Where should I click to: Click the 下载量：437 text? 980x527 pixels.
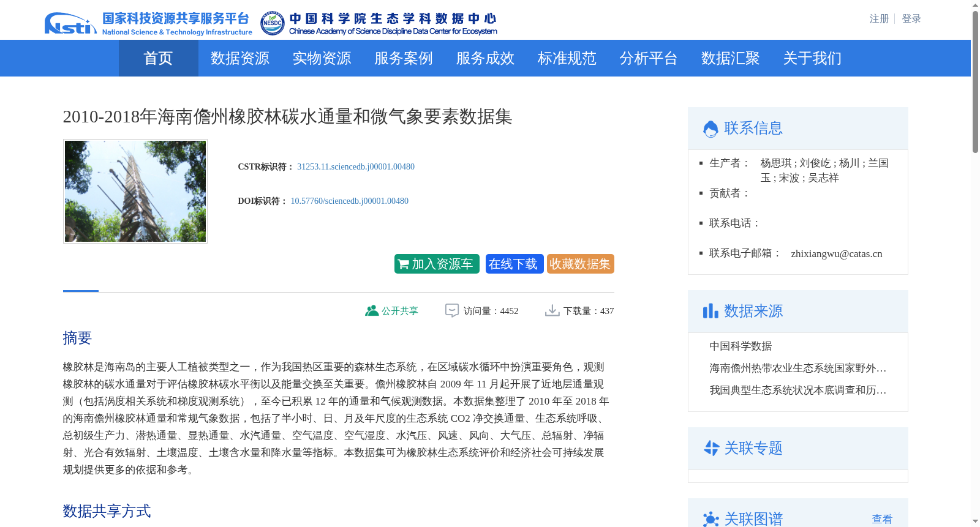coord(589,311)
